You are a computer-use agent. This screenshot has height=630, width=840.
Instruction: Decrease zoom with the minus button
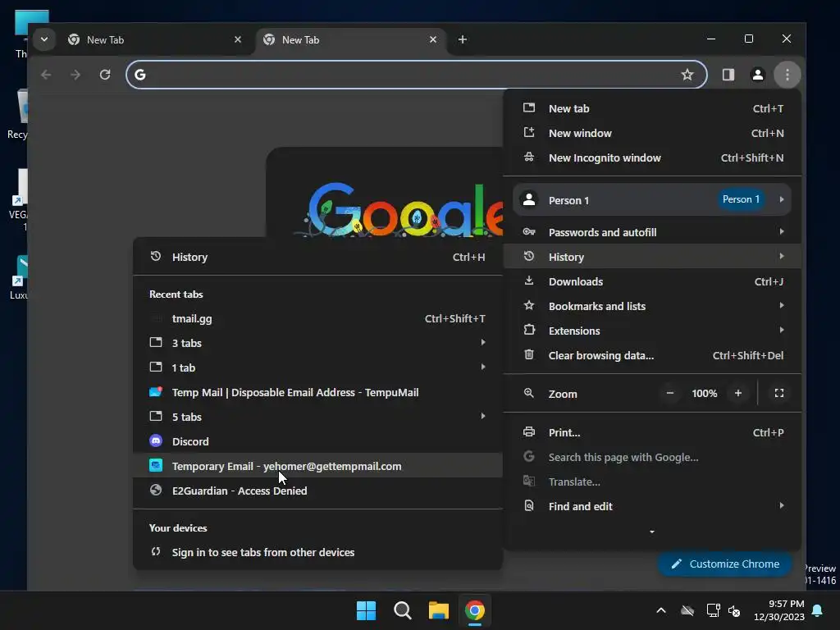669,393
